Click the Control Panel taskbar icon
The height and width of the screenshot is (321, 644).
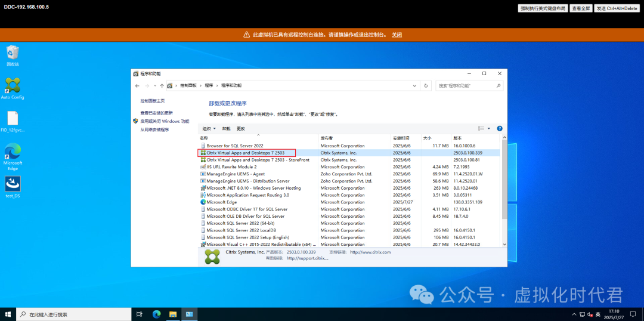[190, 314]
